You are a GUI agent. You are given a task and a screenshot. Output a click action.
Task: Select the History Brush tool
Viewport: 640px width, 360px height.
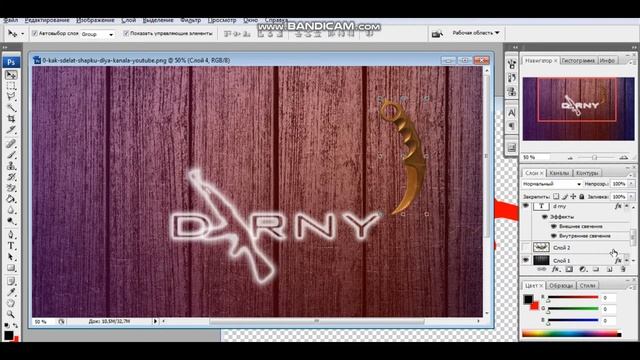coord(11,177)
